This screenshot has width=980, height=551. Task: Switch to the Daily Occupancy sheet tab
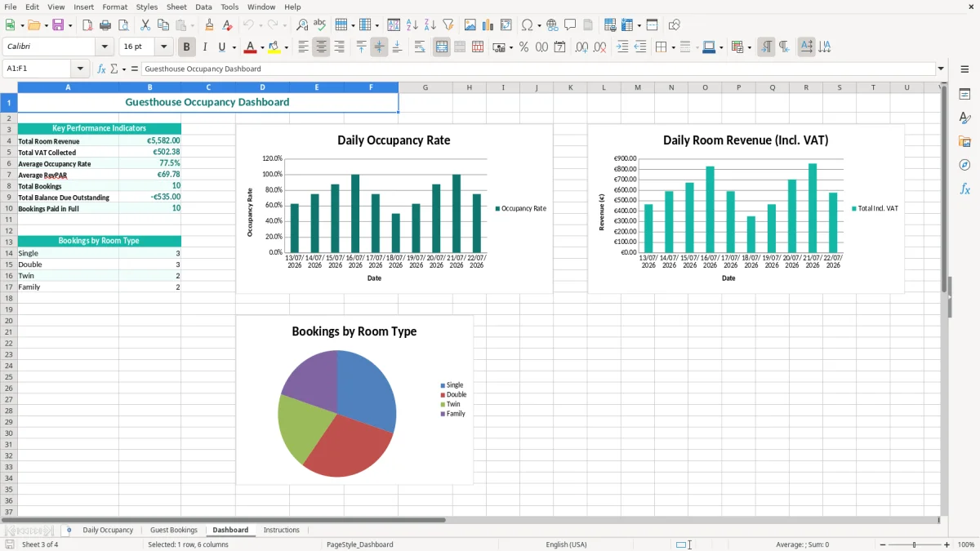108,531
